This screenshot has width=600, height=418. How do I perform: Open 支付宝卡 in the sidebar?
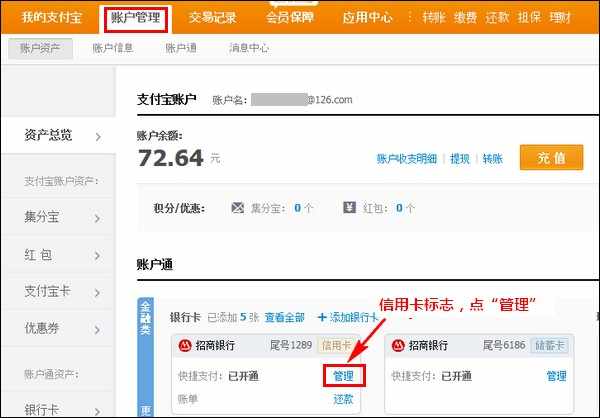pos(47,291)
